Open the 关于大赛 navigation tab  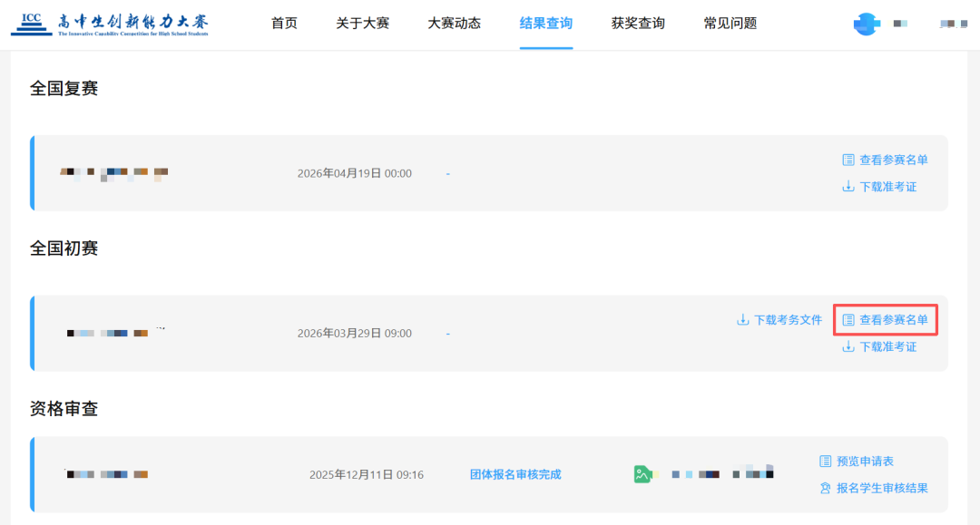pos(362,24)
